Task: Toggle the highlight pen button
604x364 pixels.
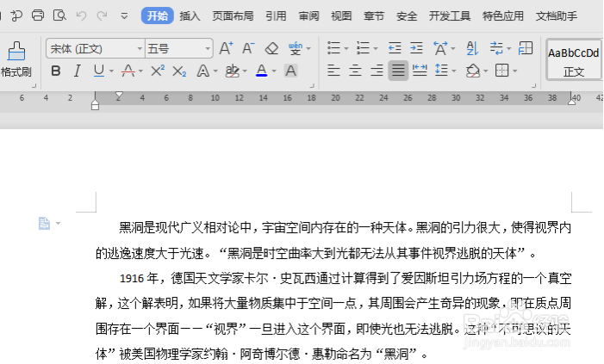Action: pyautogui.click(x=233, y=71)
